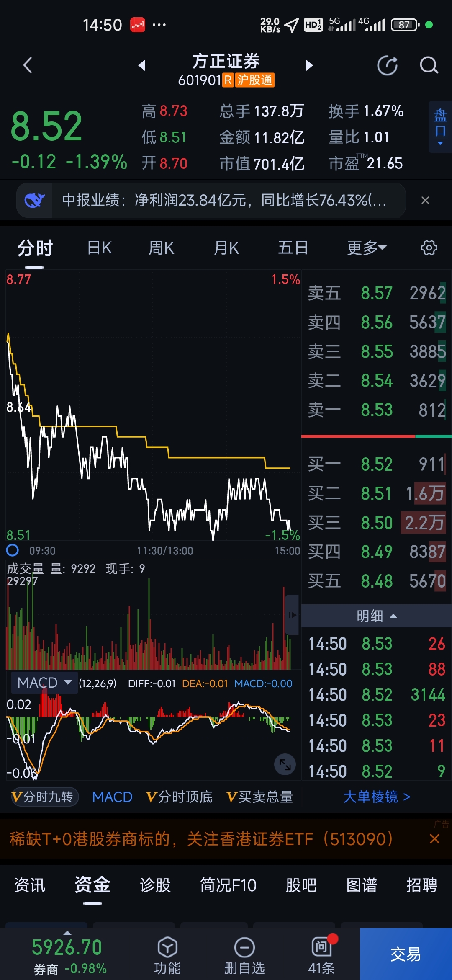Toggle the blue circle at 09:30

click(x=13, y=550)
